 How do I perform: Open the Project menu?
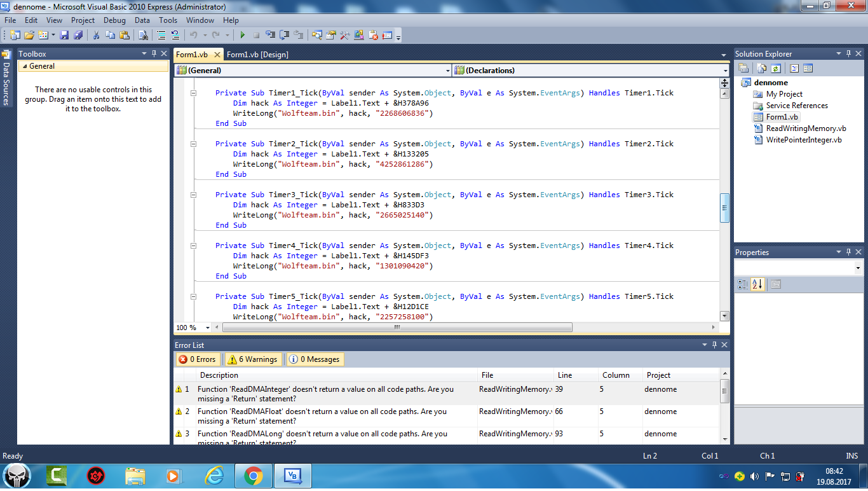[x=83, y=20]
